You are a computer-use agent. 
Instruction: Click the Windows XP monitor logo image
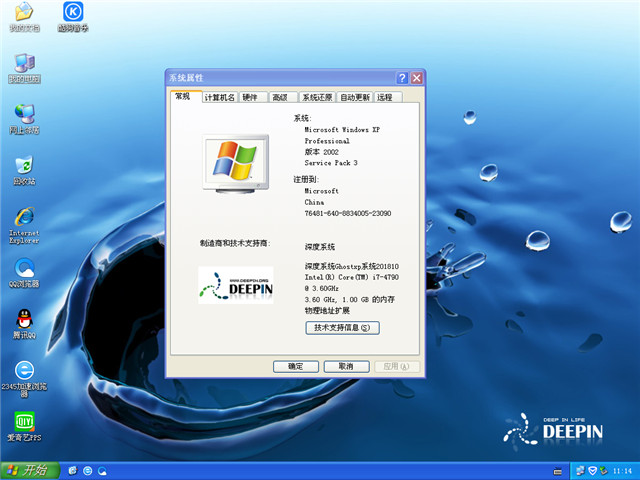236,163
